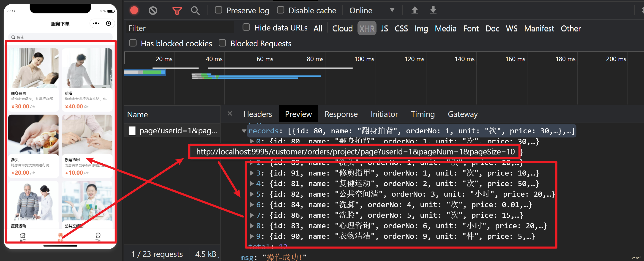Check Blocked Requests
The image size is (644, 261).
222,43
